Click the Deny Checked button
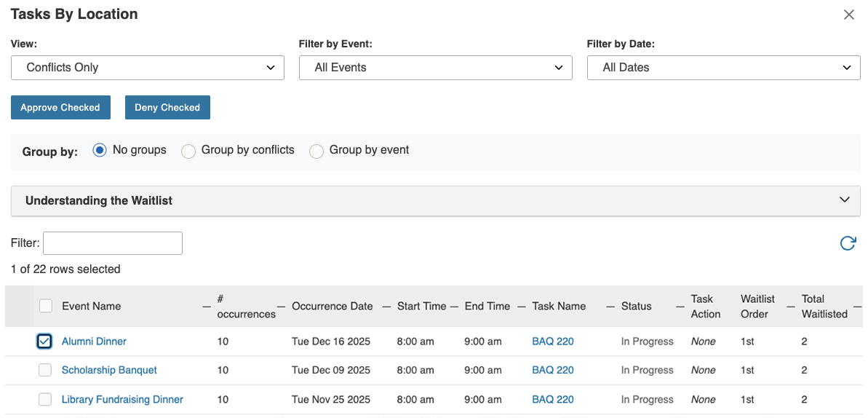The height and width of the screenshot is (418, 868). 168,108
